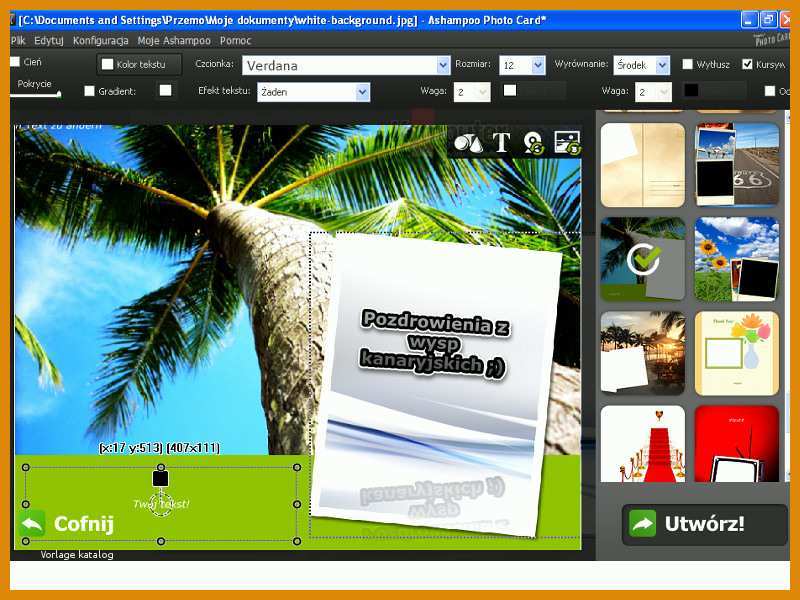
Task: Expand the Rozmiar size dropdown
Action: coord(522,65)
